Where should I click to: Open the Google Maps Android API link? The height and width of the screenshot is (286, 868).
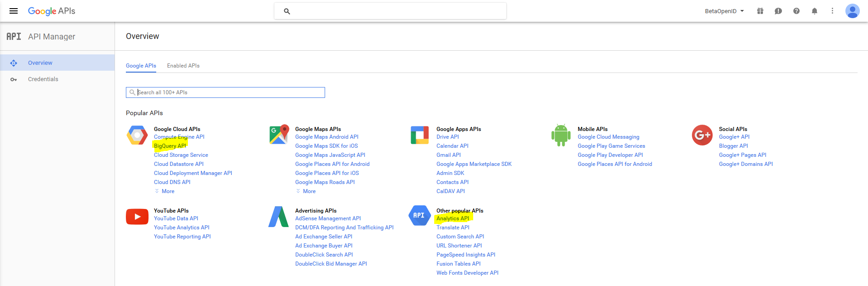pos(327,137)
